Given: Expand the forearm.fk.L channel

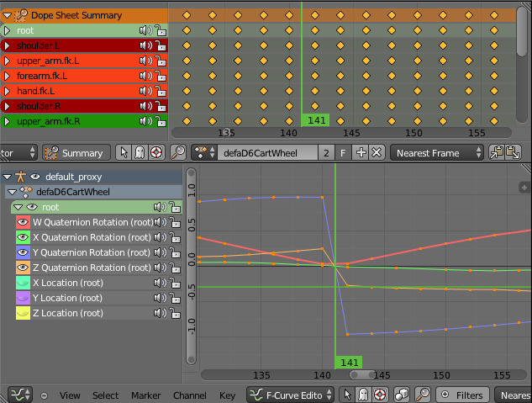Looking at the screenshot, I should (x=7, y=76).
